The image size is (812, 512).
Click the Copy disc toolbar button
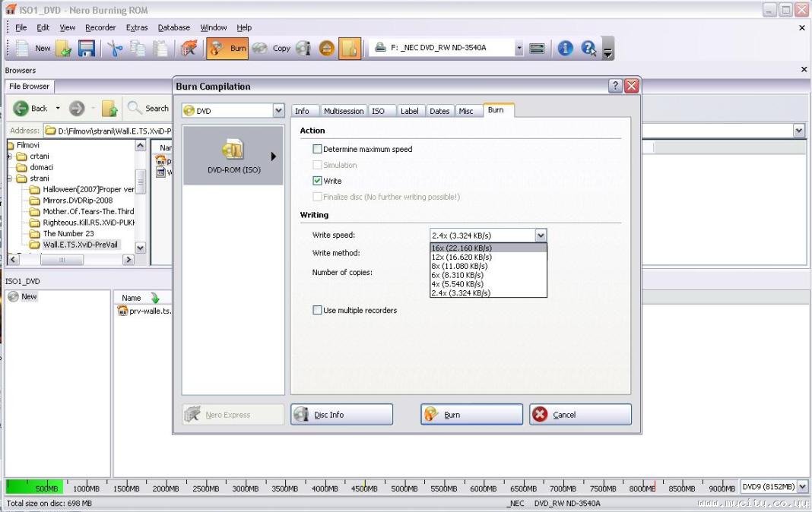pos(271,49)
